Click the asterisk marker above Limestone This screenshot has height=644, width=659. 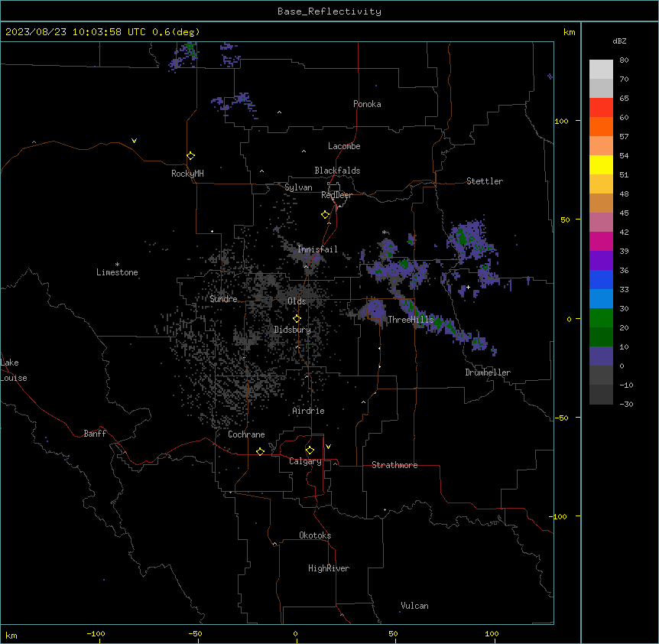coord(117,265)
